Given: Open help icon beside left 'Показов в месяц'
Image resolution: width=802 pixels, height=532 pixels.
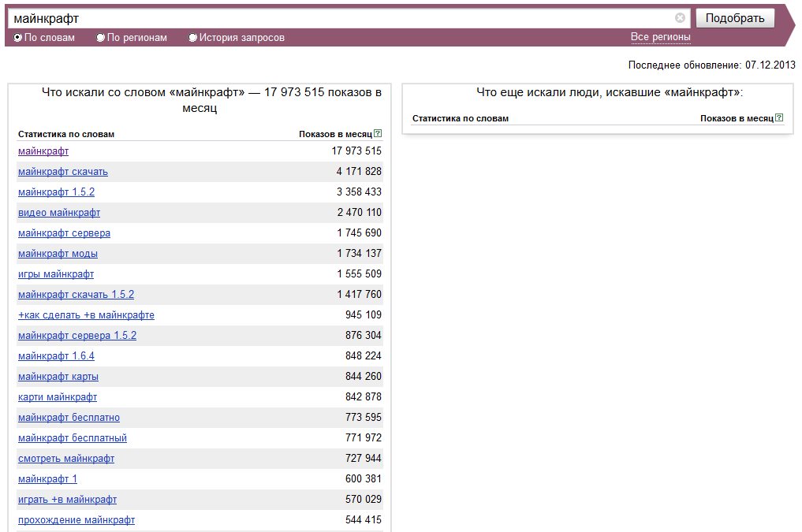Looking at the screenshot, I should (x=378, y=133).
